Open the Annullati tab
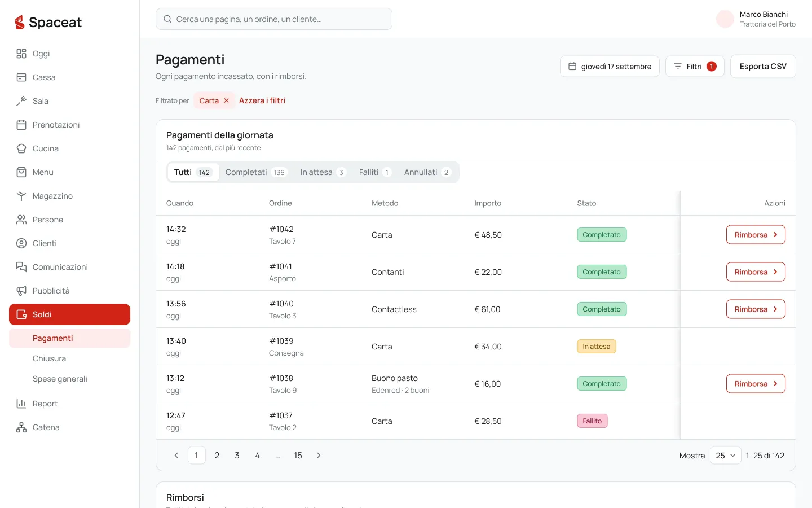Viewport: 812px width, 508px height. [x=427, y=172]
